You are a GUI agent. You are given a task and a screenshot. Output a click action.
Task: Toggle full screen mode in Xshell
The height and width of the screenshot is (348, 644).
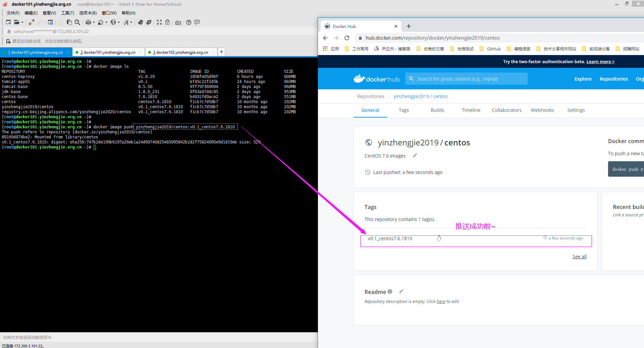pos(159,22)
